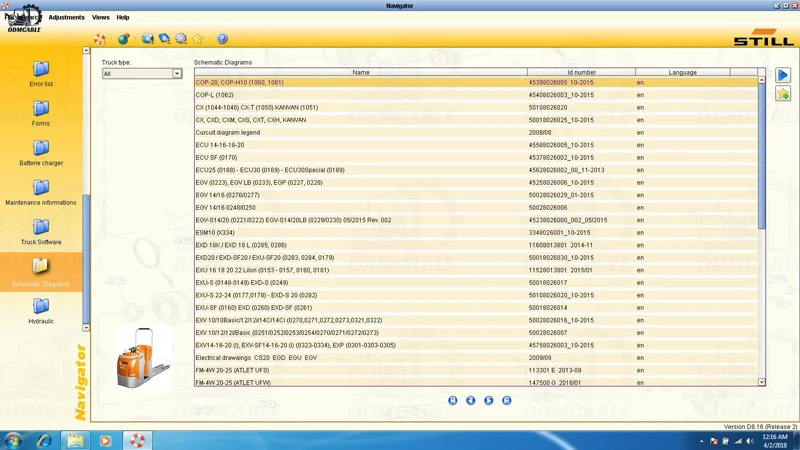Sort the list by Name column header
Image resolution: width=800 pixels, height=450 pixels.
click(361, 72)
